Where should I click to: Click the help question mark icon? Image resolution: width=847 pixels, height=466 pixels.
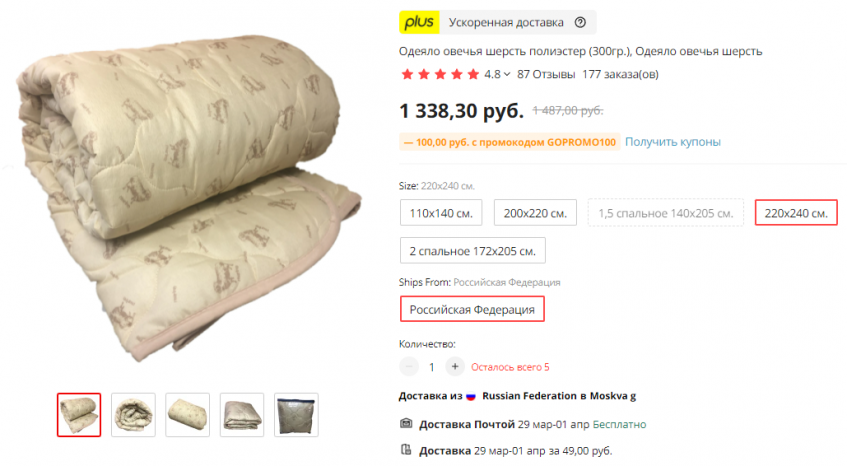[580, 22]
